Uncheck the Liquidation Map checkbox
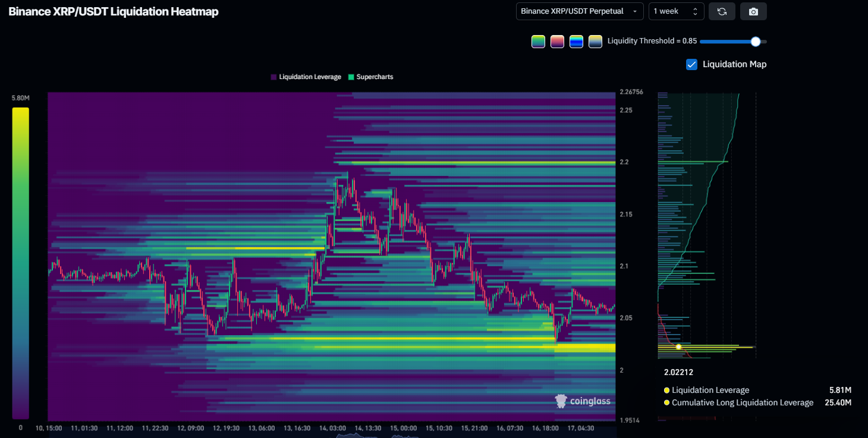Viewport: 868px width, 438px height. (691, 64)
